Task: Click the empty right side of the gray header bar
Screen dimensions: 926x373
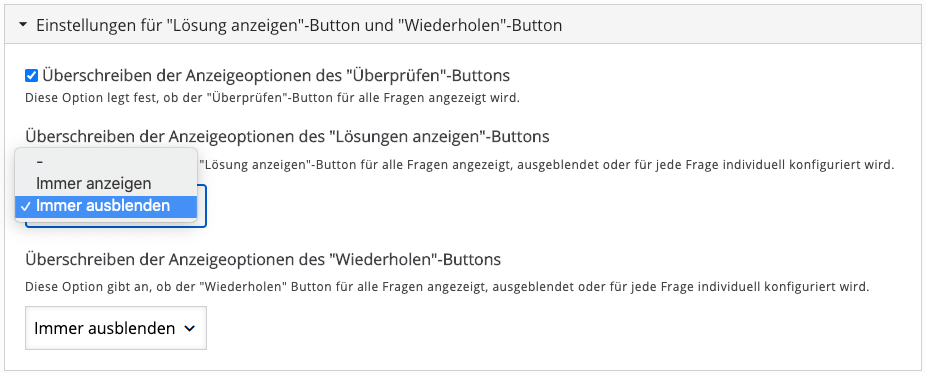Action: [x=738, y=25]
